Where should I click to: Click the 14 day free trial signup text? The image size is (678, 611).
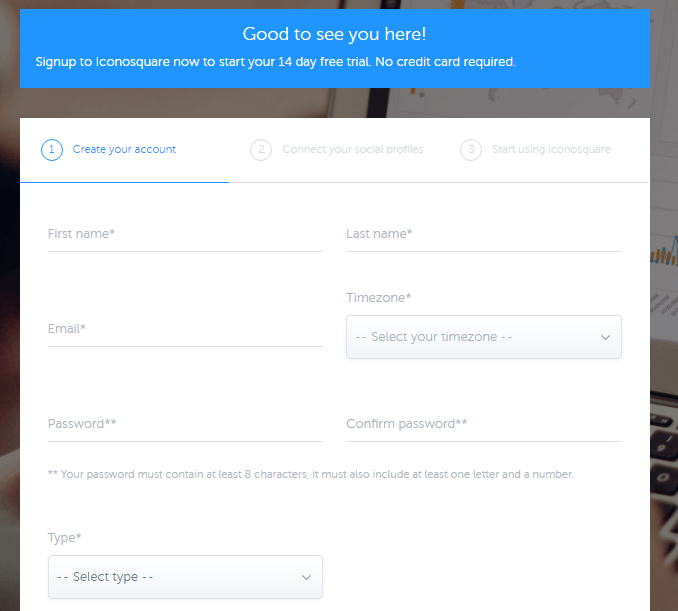[x=276, y=62]
